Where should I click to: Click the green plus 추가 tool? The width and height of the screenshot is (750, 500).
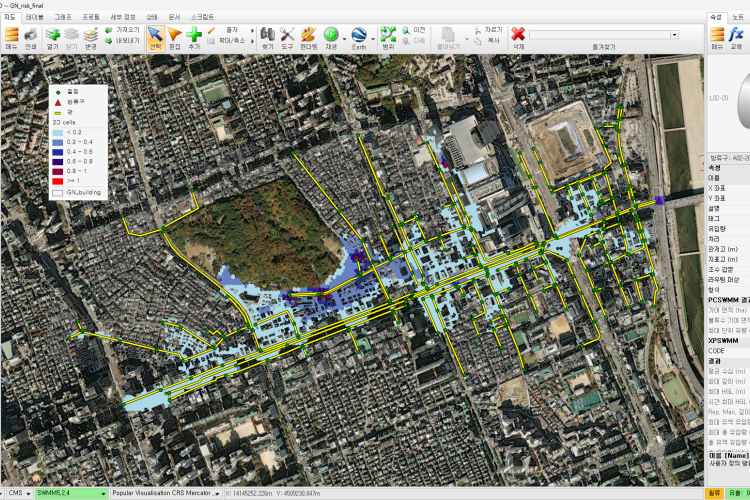click(194, 38)
